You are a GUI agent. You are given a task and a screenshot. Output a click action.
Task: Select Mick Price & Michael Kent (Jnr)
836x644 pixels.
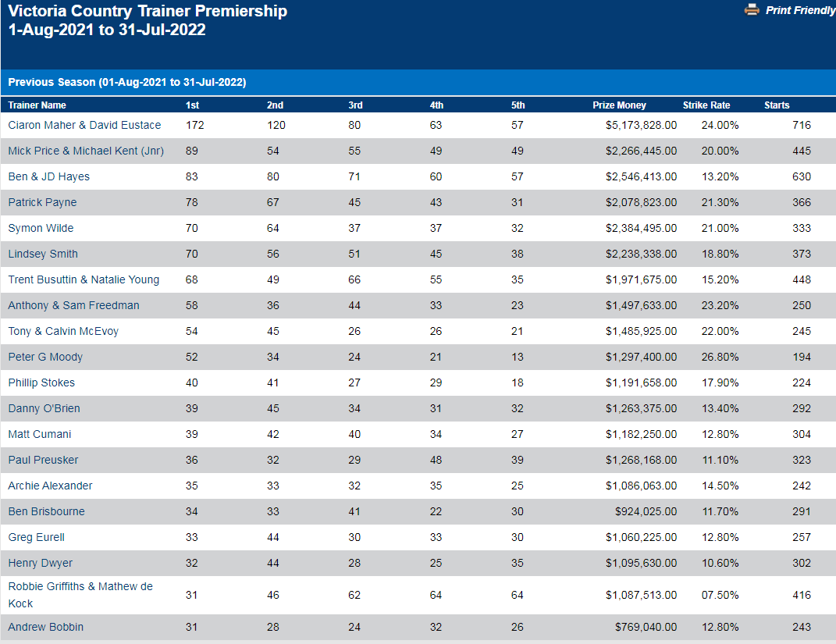[86, 151]
